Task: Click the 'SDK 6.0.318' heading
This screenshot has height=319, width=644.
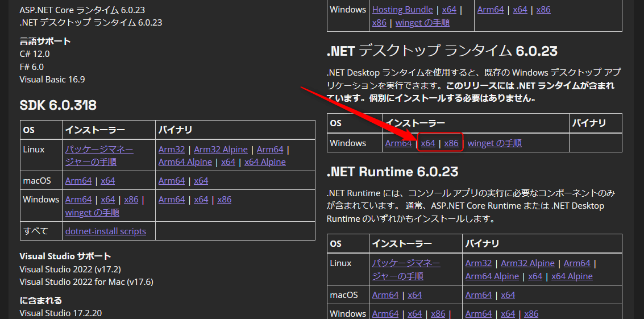Action: click(x=58, y=105)
